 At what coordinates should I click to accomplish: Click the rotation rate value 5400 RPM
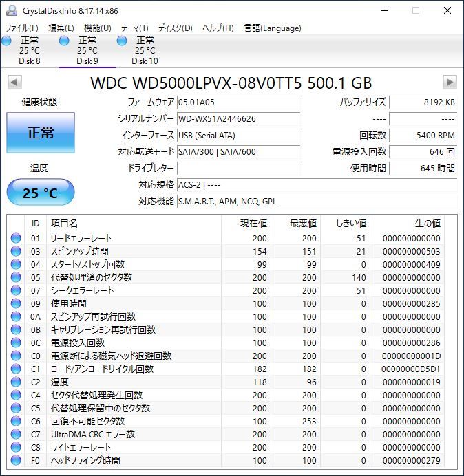423,135
